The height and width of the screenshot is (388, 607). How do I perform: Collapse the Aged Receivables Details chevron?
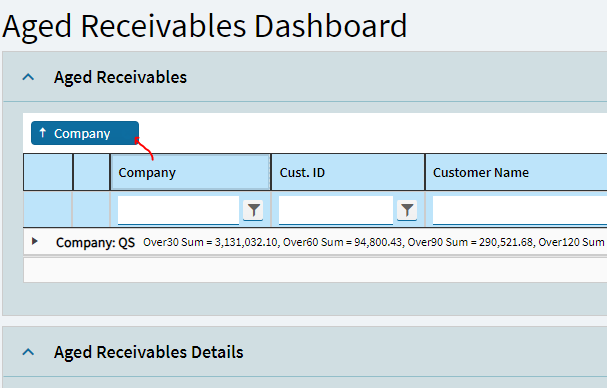28,352
